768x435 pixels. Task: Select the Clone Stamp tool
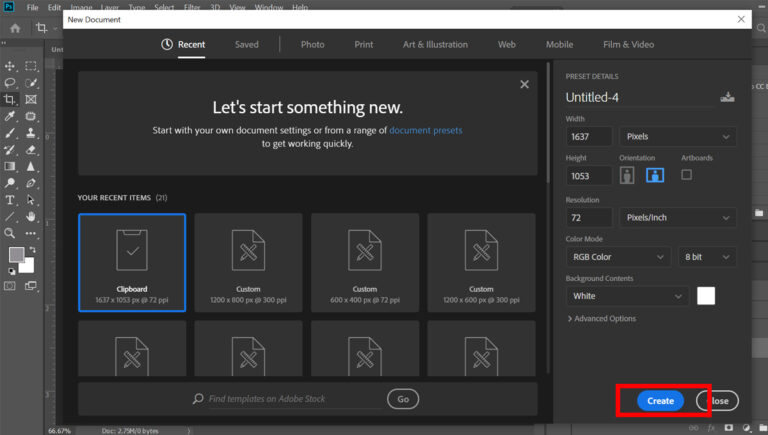31,133
